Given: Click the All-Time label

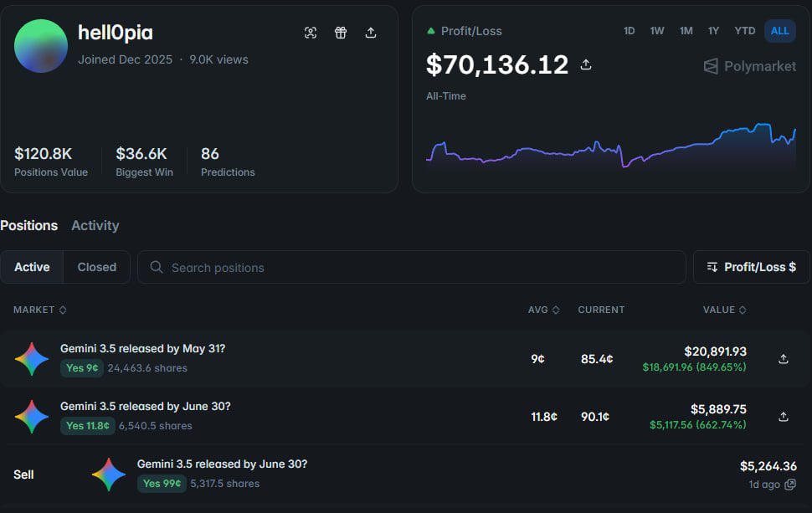Looking at the screenshot, I should point(446,95).
